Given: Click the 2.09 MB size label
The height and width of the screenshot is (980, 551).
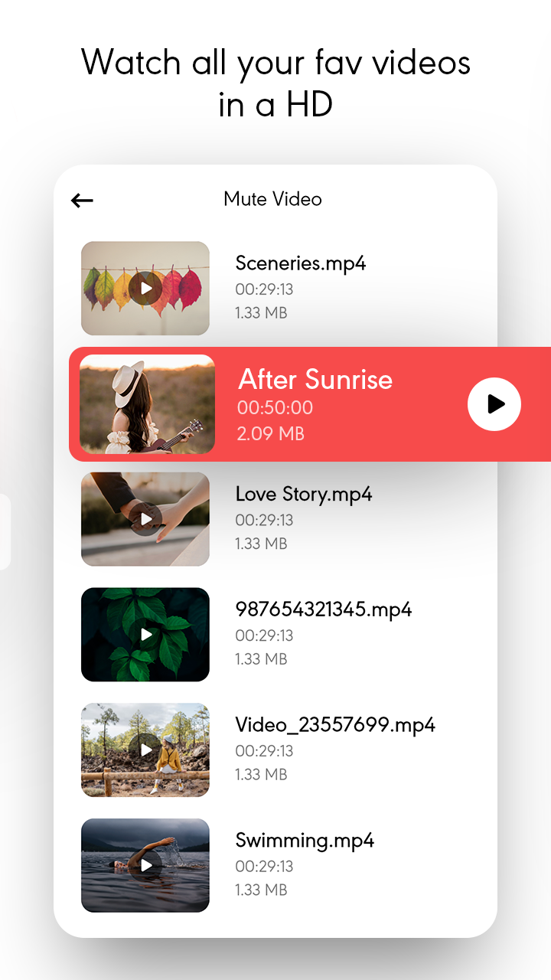Looking at the screenshot, I should click(270, 434).
